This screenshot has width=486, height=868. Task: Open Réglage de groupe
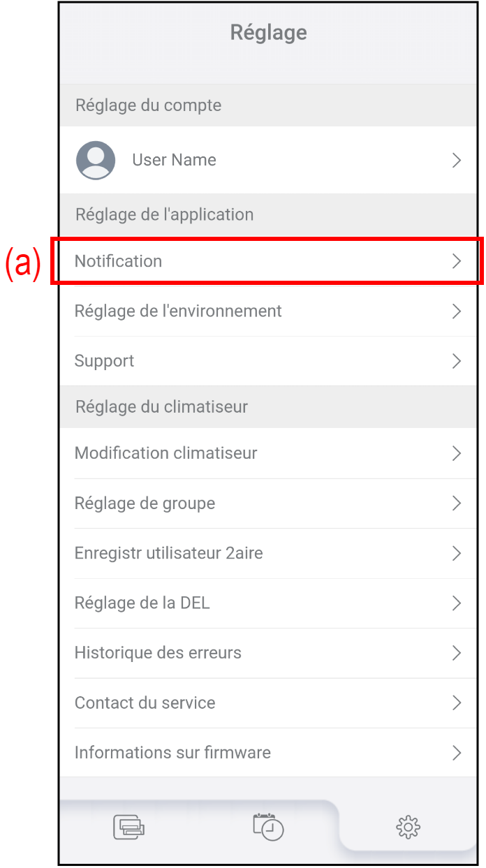point(145,503)
